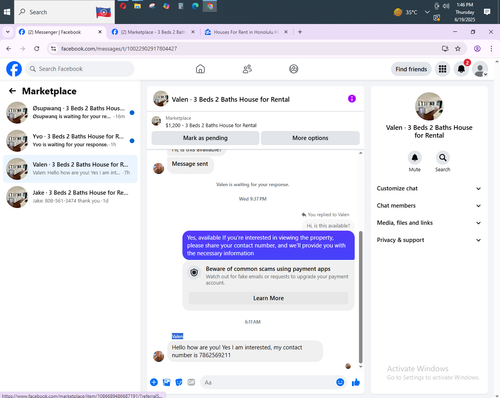
Task: Reload the page in the browser
Action: (37, 49)
